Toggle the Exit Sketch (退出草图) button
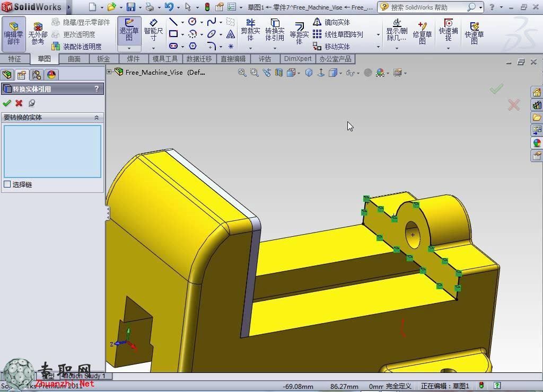This screenshot has width=543, height=392. point(129,30)
